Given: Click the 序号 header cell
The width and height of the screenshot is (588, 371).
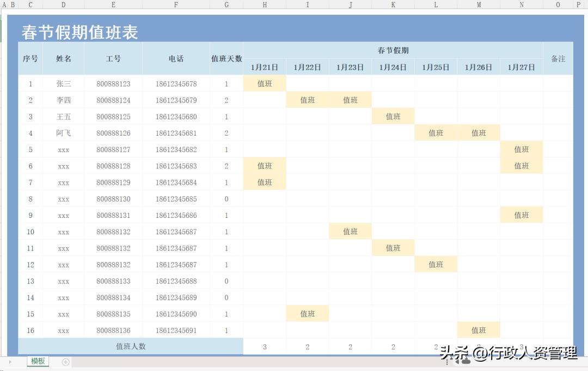Looking at the screenshot, I should [x=30, y=58].
